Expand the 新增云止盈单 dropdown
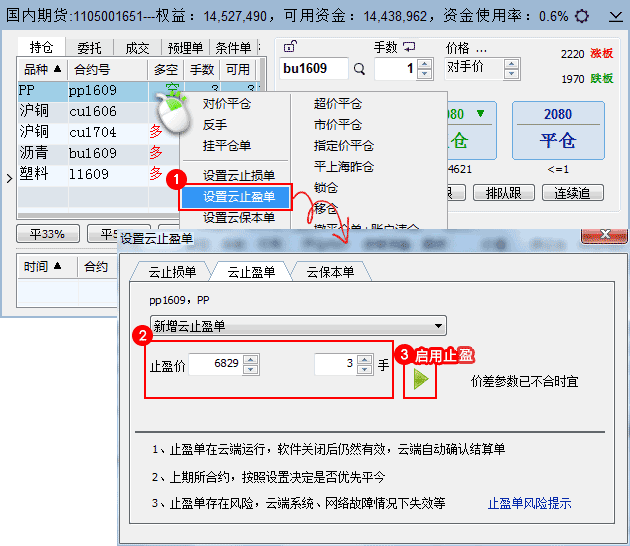This screenshot has height=546, width=630. (x=439, y=325)
